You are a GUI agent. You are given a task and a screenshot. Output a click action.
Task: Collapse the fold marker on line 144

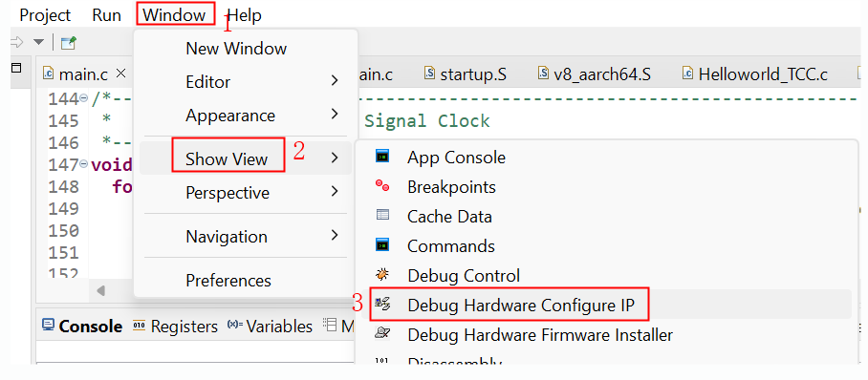[84, 98]
